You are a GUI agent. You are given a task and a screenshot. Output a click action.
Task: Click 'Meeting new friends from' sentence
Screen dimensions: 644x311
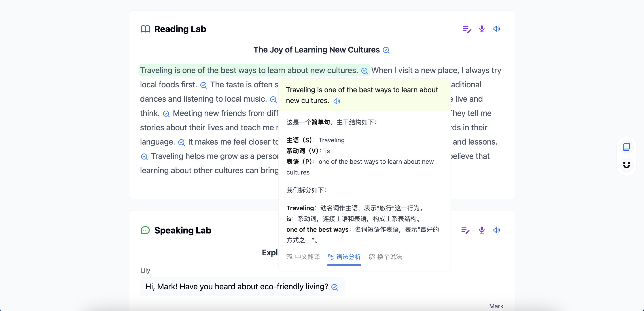click(x=225, y=113)
